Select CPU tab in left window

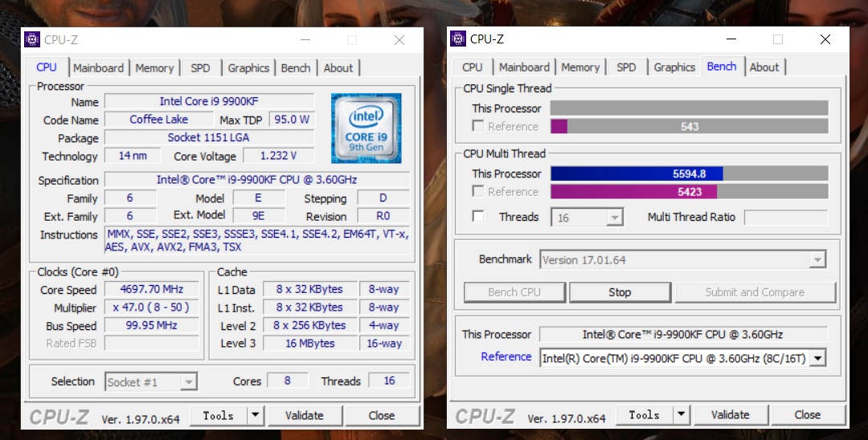click(x=47, y=67)
